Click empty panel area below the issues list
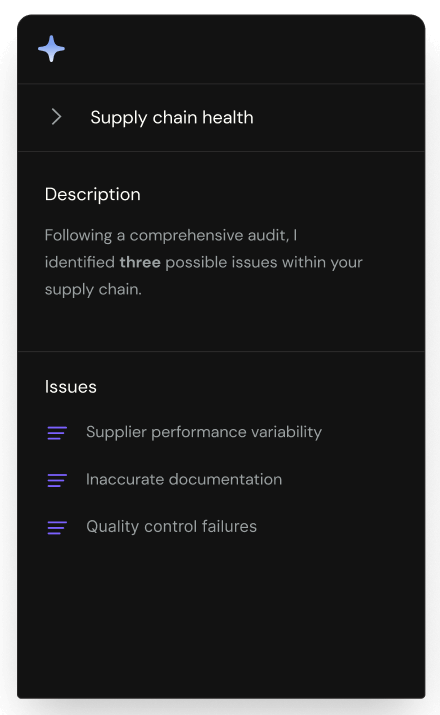The height and width of the screenshot is (715, 440). tap(221, 620)
